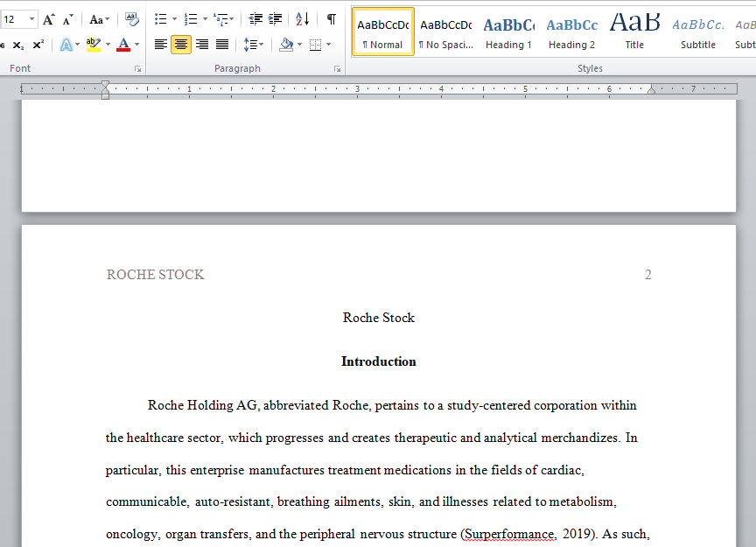
Task: Click the page number 2 in header
Action: [648, 275]
